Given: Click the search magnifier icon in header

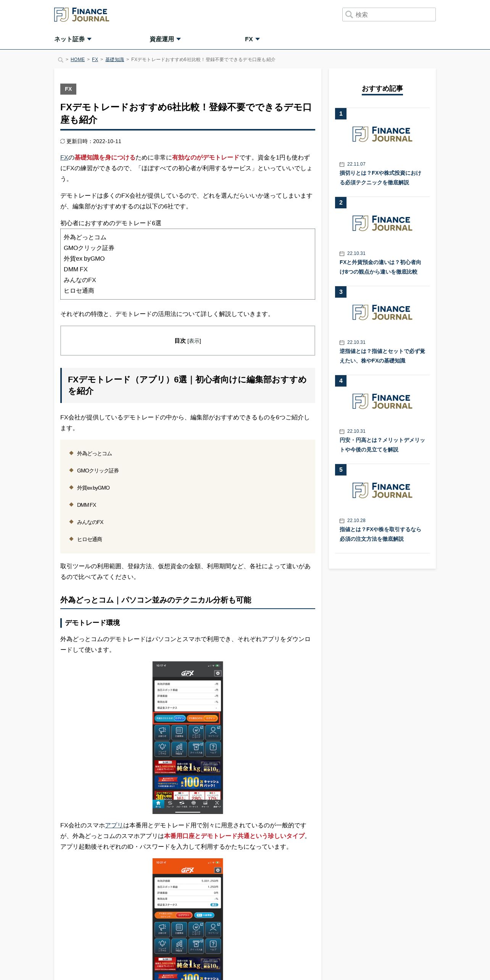Looking at the screenshot, I should pos(349,15).
